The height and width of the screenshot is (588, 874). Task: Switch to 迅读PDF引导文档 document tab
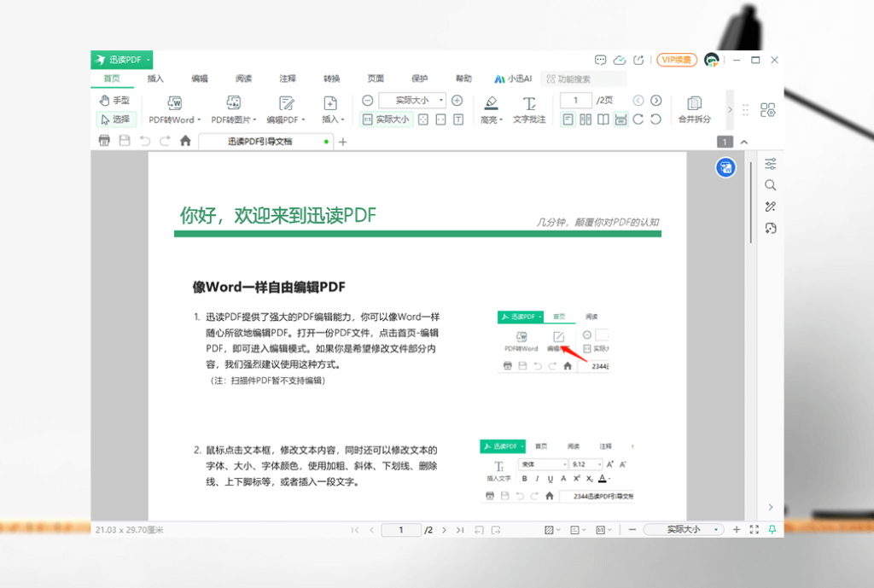point(259,142)
